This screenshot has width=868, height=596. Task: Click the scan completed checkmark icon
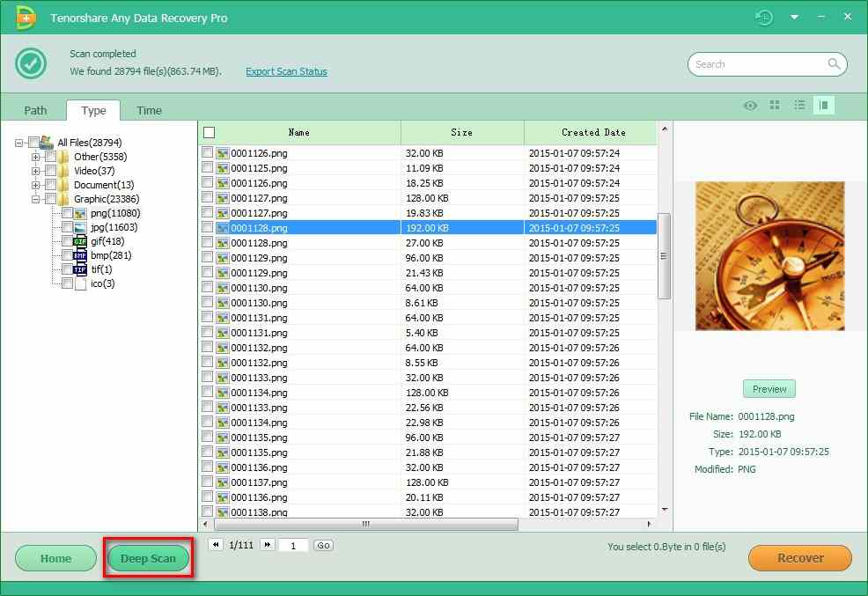click(31, 63)
